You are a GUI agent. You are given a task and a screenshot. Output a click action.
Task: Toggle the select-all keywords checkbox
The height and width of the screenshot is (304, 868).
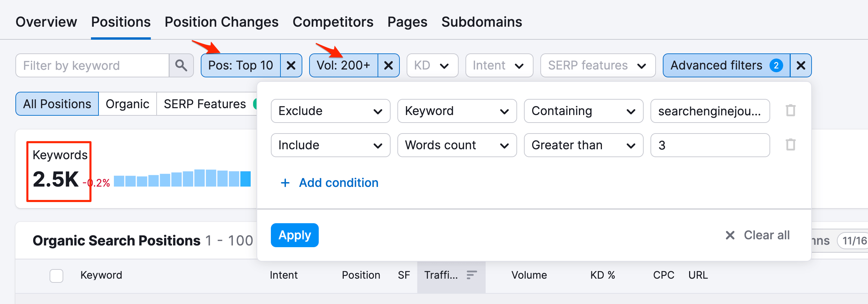coord(56,276)
